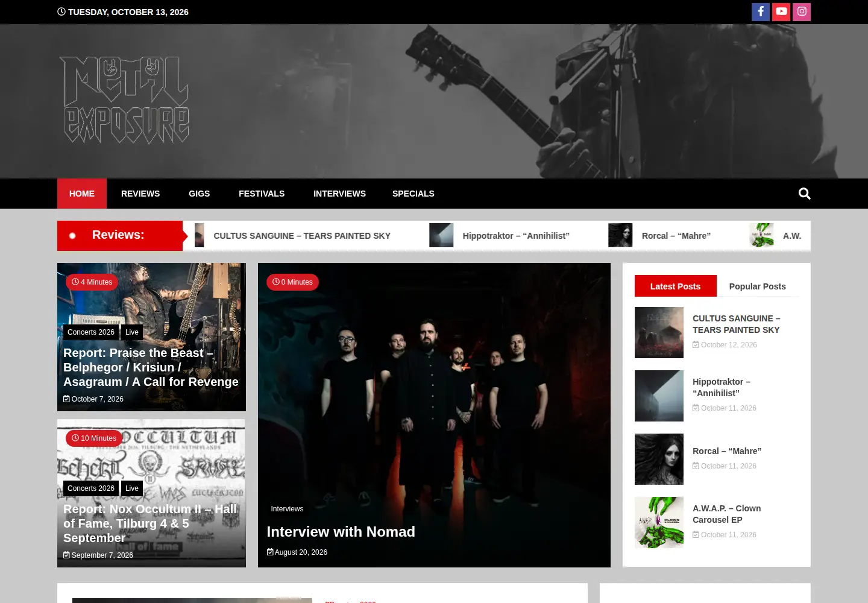The height and width of the screenshot is (603, 868).
Task: Open Cultus Sanguine sidebar thumbnail
Action: coord(659,332)
